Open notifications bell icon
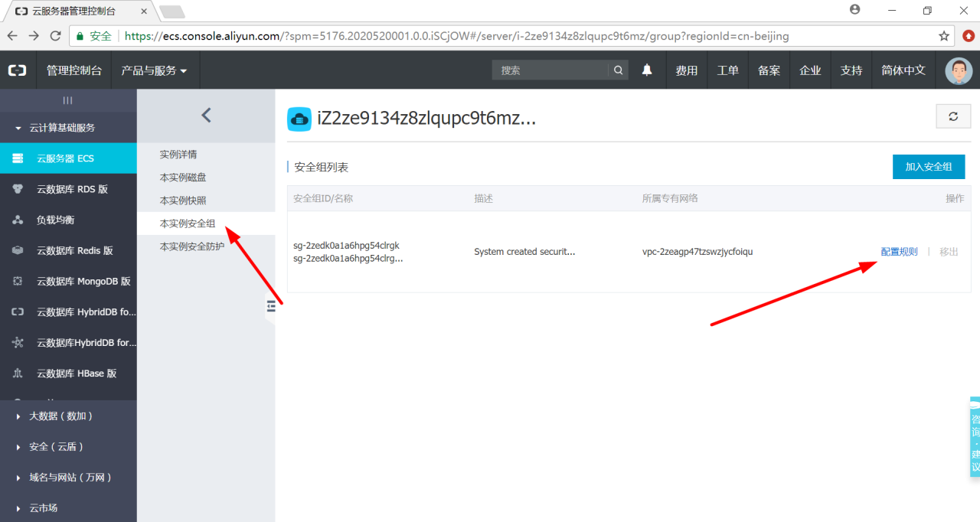The image size is (980, 522). click(647, 70)
